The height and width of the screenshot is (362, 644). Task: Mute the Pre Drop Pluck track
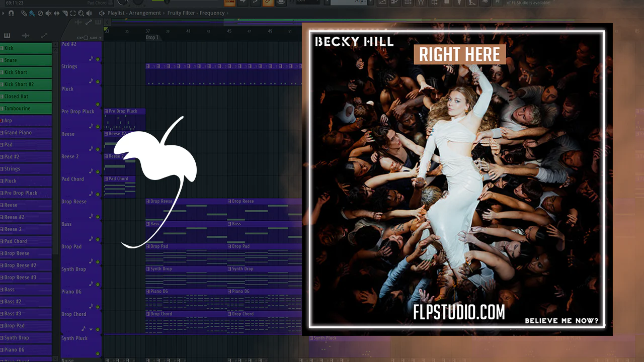pyautogui.click(x=98, y=127)
